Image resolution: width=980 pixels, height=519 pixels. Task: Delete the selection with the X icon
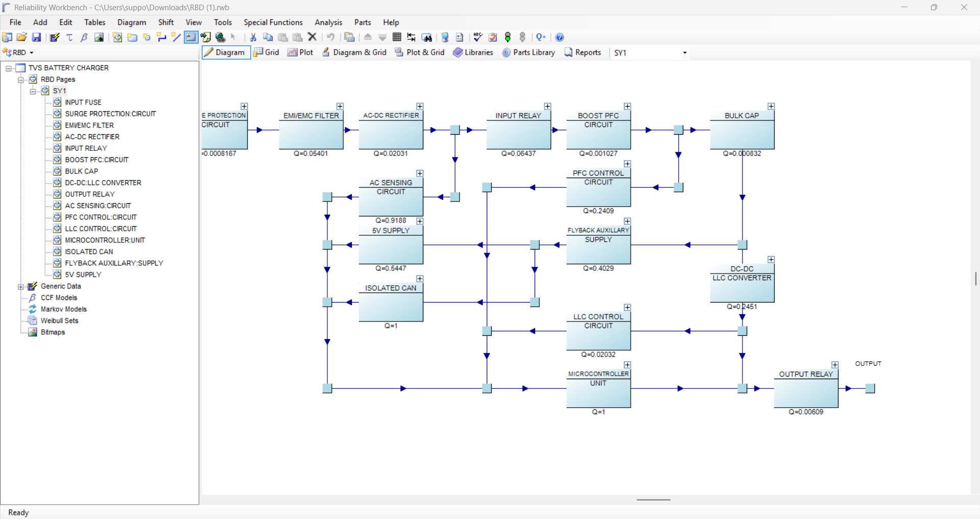[x=313, y=37]
